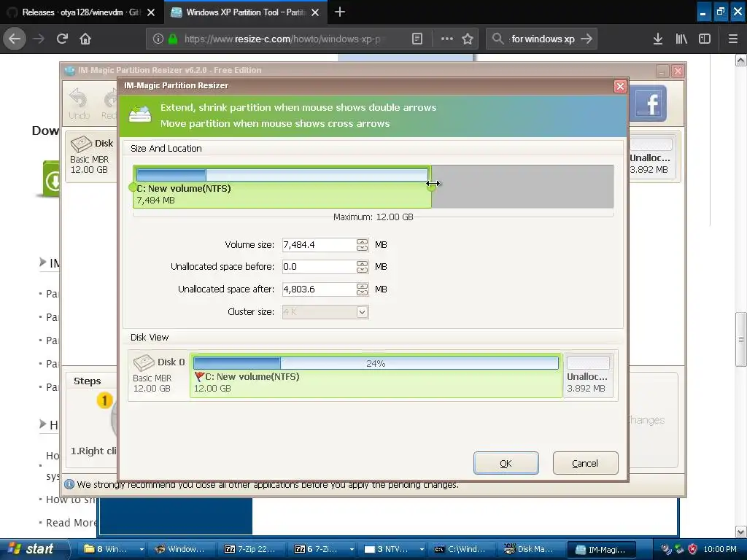This screenshot has height=560, width=747.
Task: Click the info icon in status message
Action: click(69, 484)
